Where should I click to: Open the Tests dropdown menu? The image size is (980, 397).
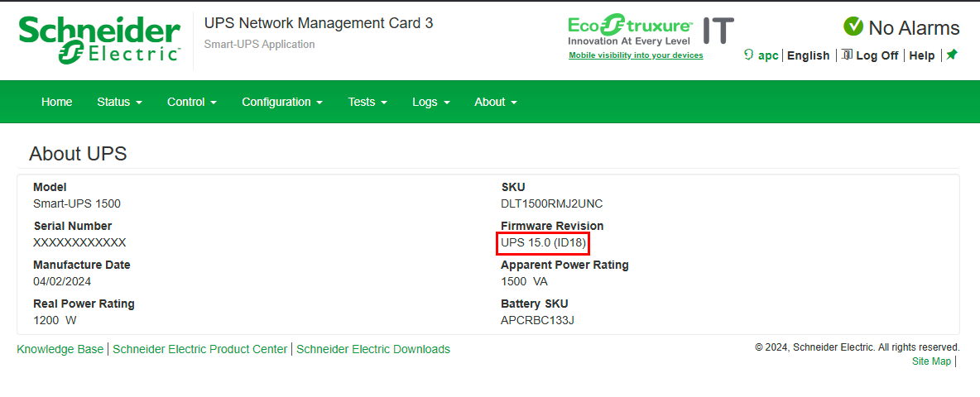(x=367, y=102)
